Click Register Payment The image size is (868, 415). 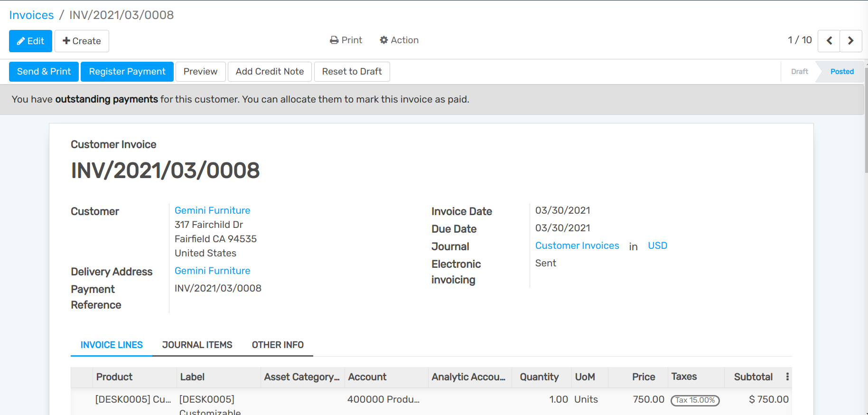[127, 72]
